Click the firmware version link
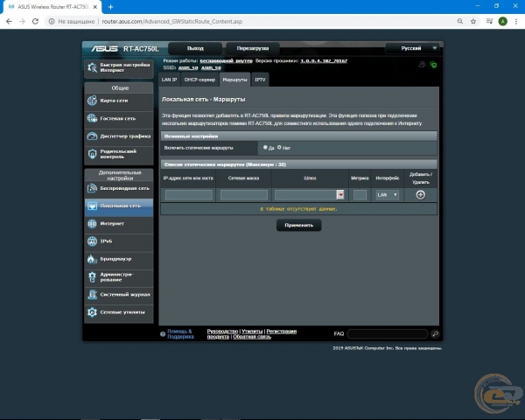525x420 pixels. [x=324, y=60]
